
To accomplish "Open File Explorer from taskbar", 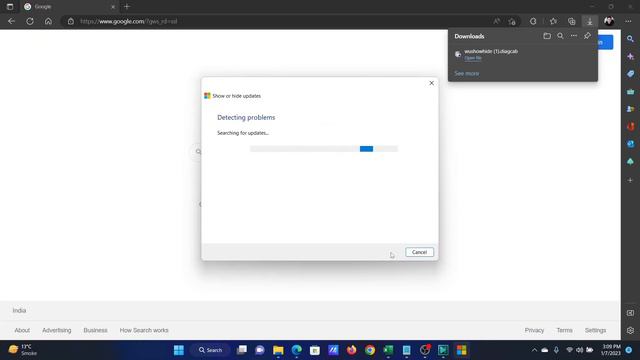I will click(278, 350).
